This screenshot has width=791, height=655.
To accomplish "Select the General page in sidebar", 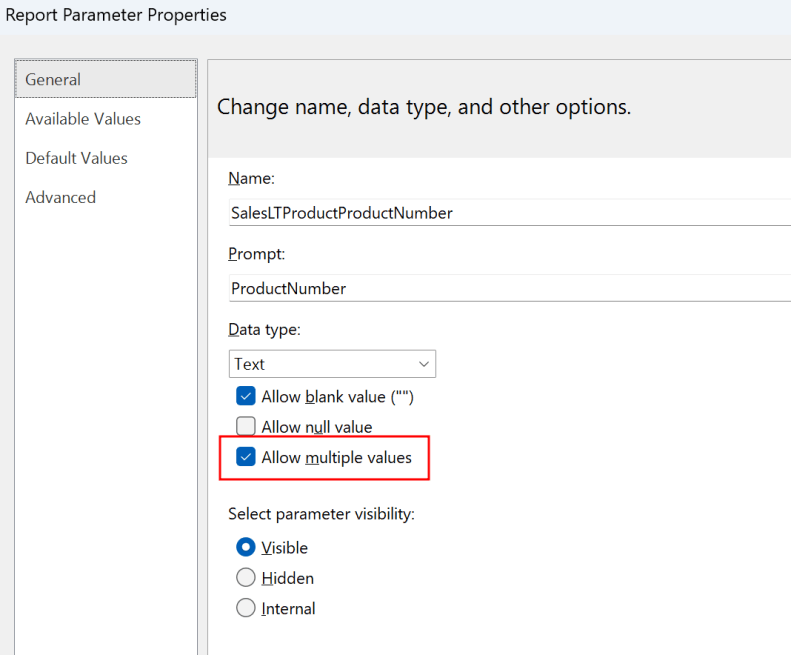I will point(106,79).
